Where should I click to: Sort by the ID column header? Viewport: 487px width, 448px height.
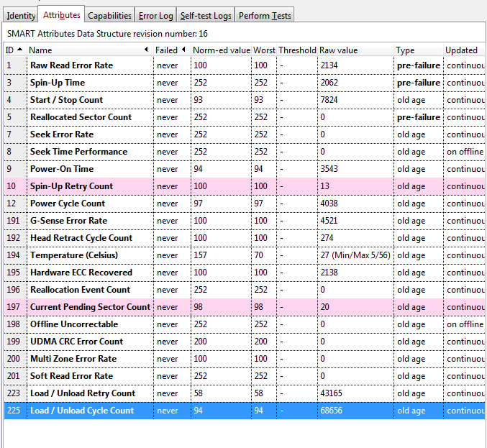[x=15, y=50]
